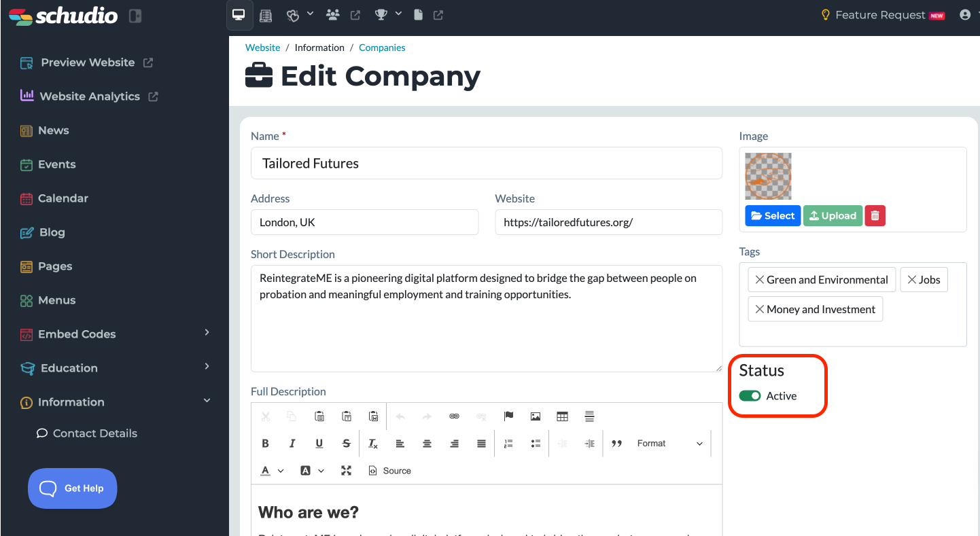This screenshot has height=536, width=980.
Task: Click Remove Format icon
Action: click(x=373, y=444)
